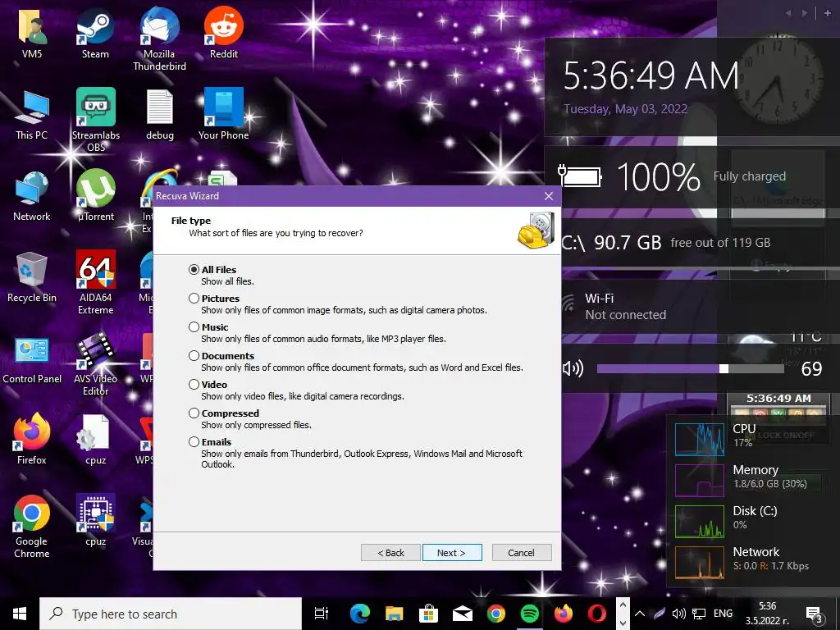
Task: Open the cpuz settings file icon
Action: click(x=96, y=441)
